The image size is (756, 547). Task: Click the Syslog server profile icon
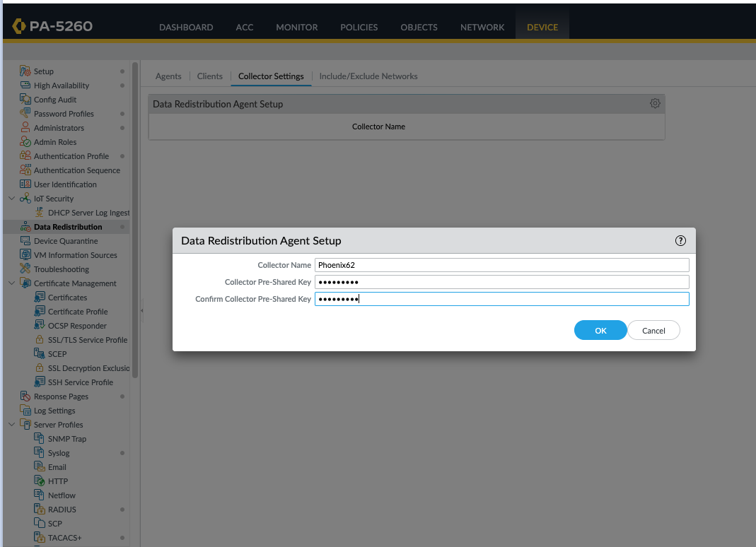pos(40,452)
